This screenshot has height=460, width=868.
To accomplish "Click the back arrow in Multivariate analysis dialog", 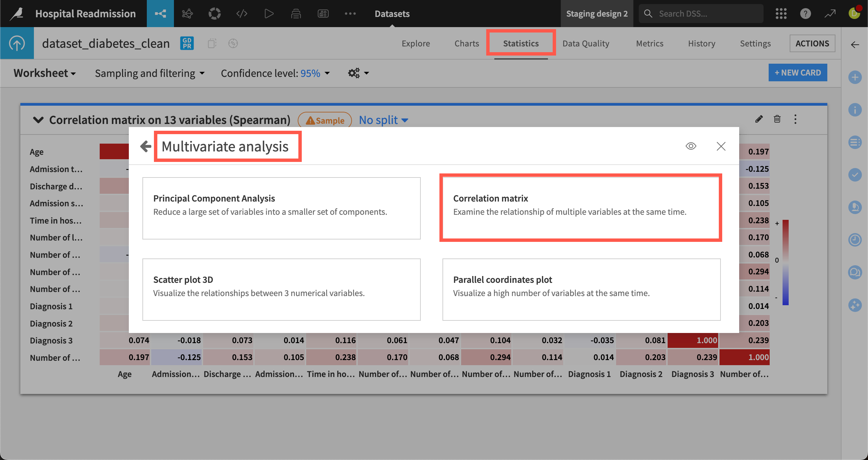I will (x=146, y=146).
